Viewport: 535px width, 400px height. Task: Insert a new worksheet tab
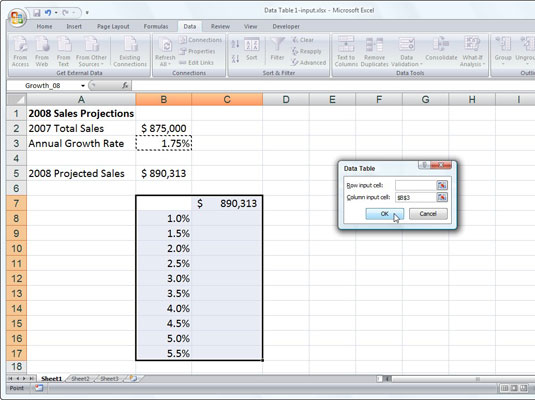point(133,378)
